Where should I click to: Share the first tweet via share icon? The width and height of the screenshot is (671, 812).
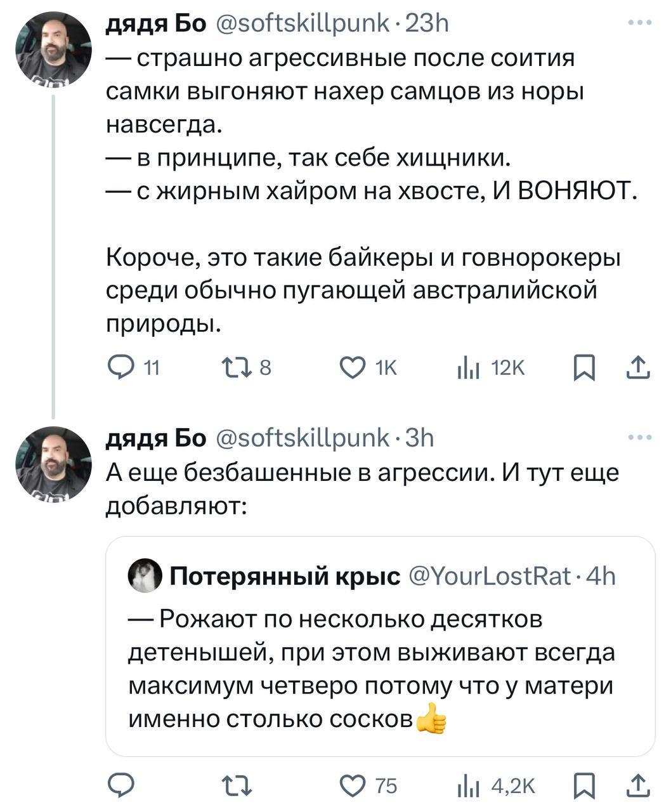tap(638, 368)
